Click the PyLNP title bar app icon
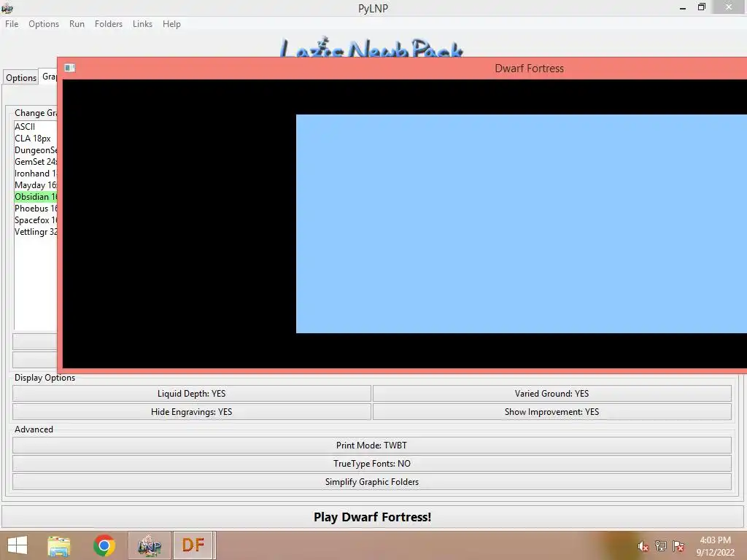 click(7, 7)
